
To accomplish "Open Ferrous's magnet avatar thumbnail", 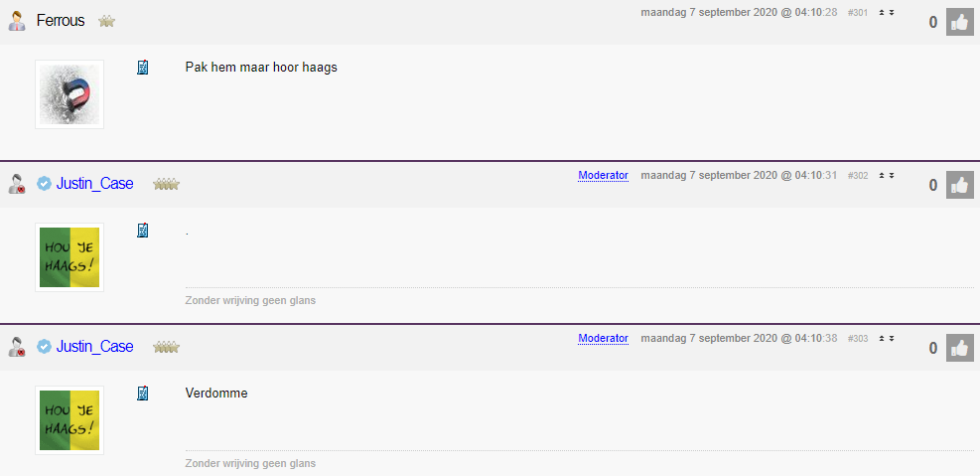I will [x=70, y=94].
